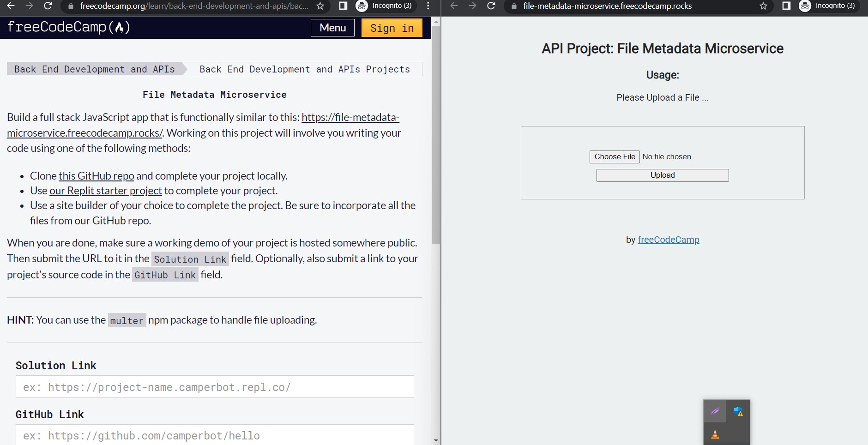The height and width of the screenshot is (445, 868).
Task: Click the purple feather tray icon
Action: 715,411
